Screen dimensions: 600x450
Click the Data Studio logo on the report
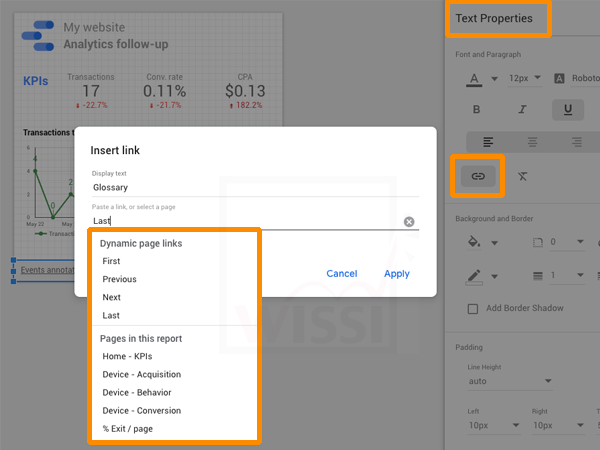[x=38, y=36]
